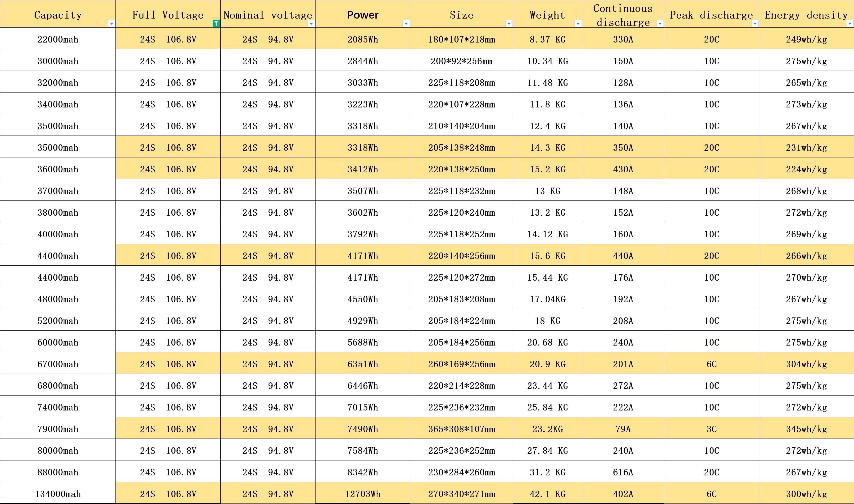Select the 200*92*256mm size cell
The width and height of the screenshot is (854, 504).
(x=462, y=61)
